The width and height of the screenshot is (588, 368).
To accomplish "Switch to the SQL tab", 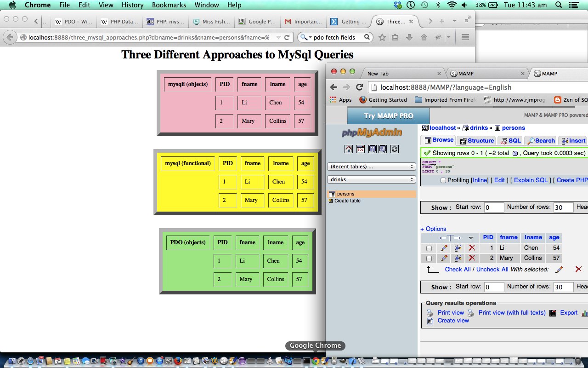I will click(510, 140).
